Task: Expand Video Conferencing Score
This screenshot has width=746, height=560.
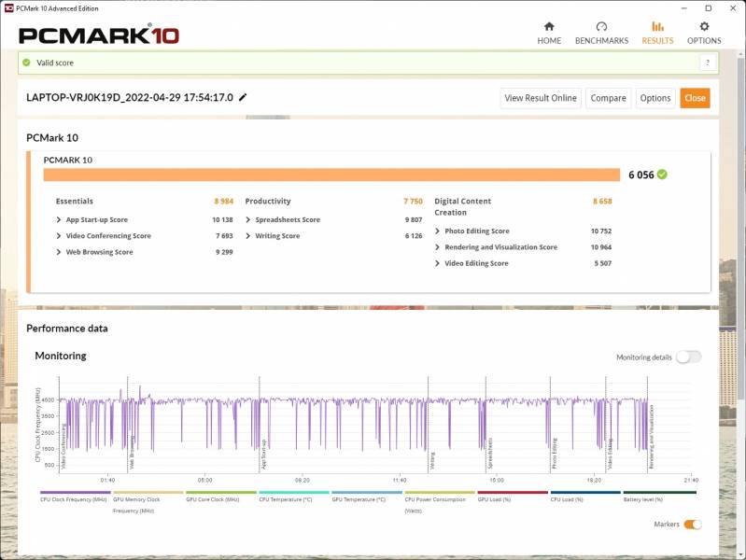Action: (x=59, y=235)
